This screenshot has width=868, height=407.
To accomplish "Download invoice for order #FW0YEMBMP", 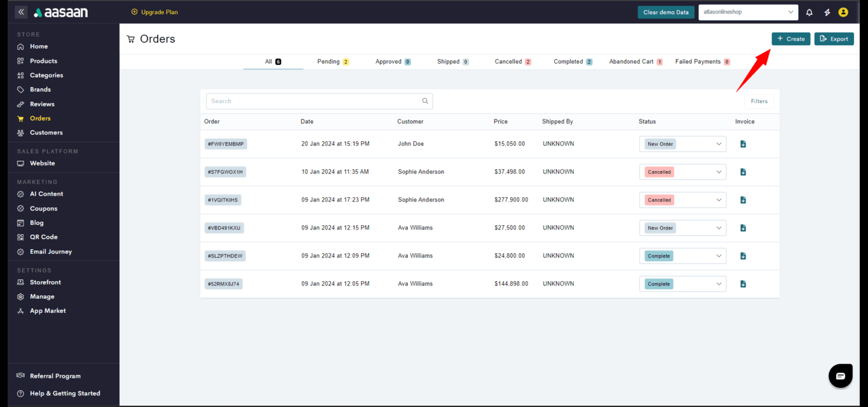I will click(743, 144).
